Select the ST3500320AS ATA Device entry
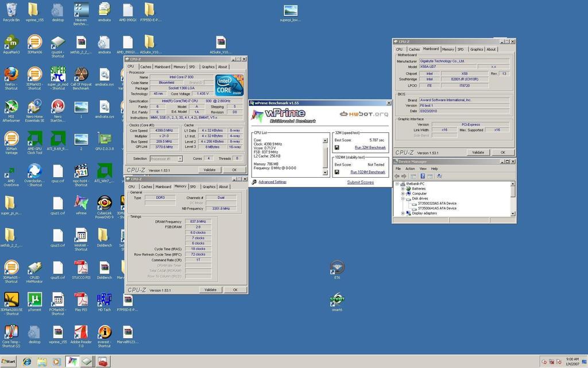 coord(437,203)
